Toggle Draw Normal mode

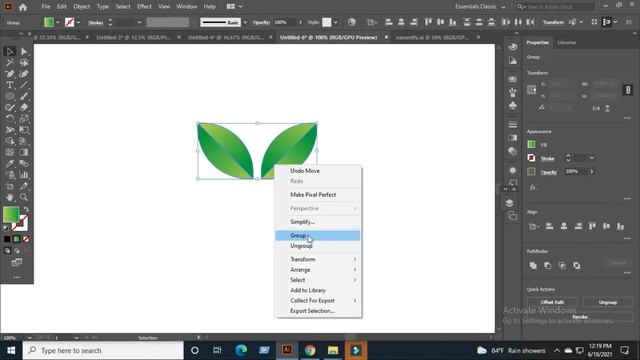[7, 251]
